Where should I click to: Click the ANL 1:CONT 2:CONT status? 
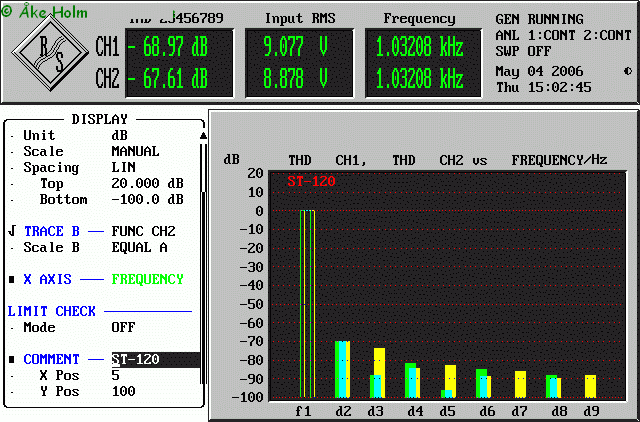pyautogui.click(x=564, y=36)
